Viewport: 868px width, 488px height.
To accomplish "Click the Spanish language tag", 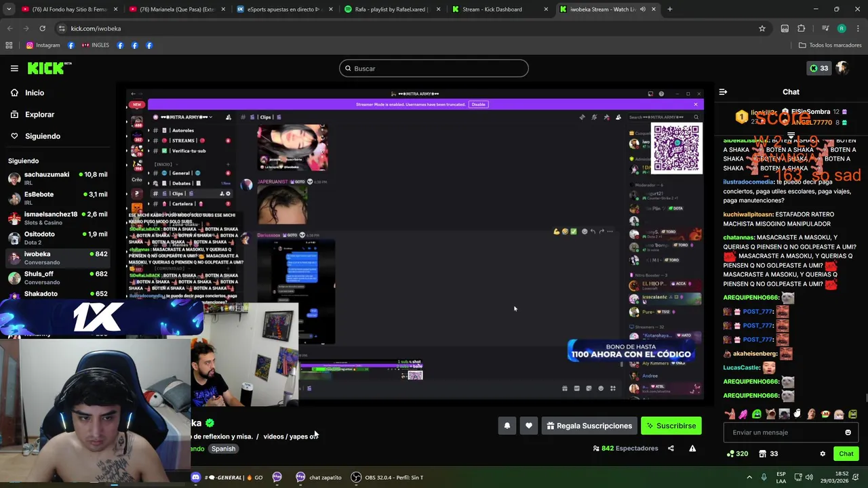I will tap(223, 449).
